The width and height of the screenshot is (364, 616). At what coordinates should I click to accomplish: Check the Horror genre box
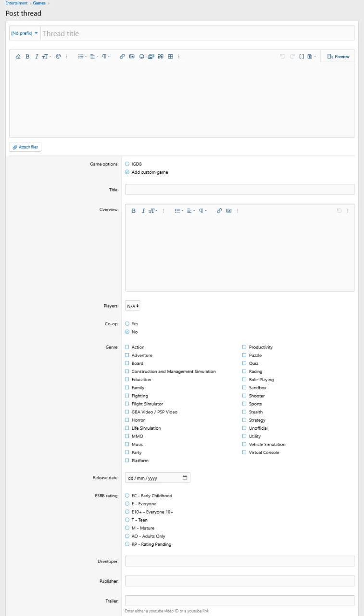point(127,420)
